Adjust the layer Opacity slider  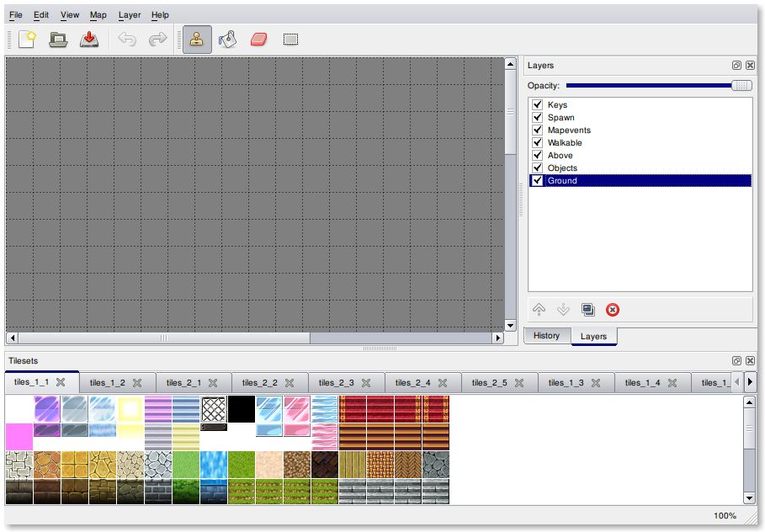click(741, 86)
